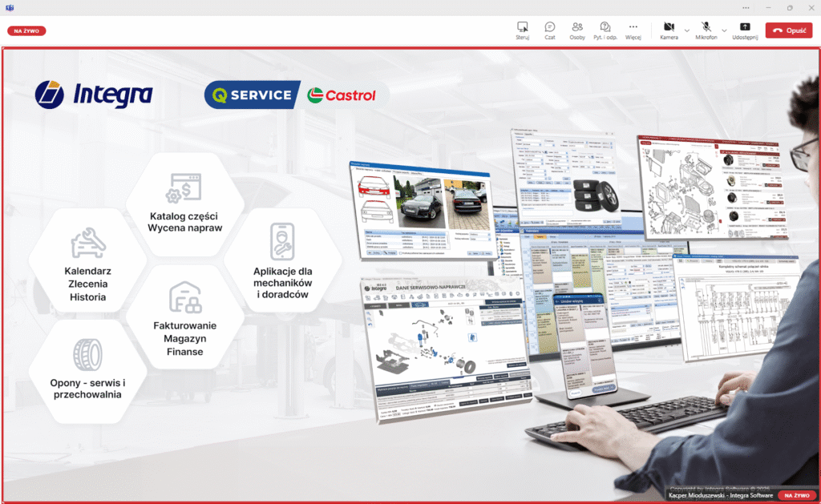The width and height of the screenshot is (821, 504).
Task: Click the wiring diagram screenshot on the slide
Action: point(737,308)
